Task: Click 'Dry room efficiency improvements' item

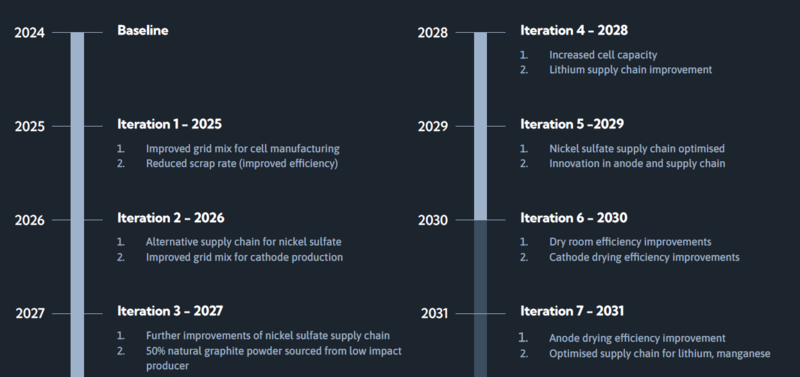Action: click(630, 242)
